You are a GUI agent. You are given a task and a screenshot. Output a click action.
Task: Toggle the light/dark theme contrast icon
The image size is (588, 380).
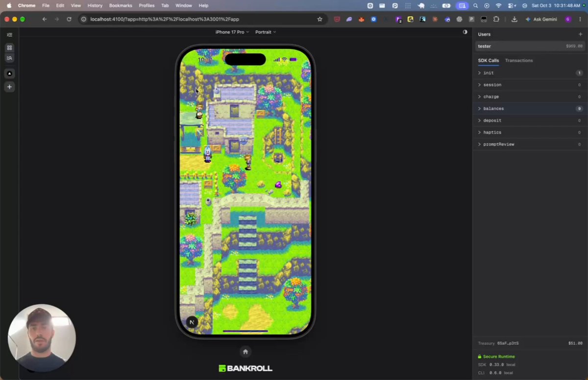click(x=465, y=32)
